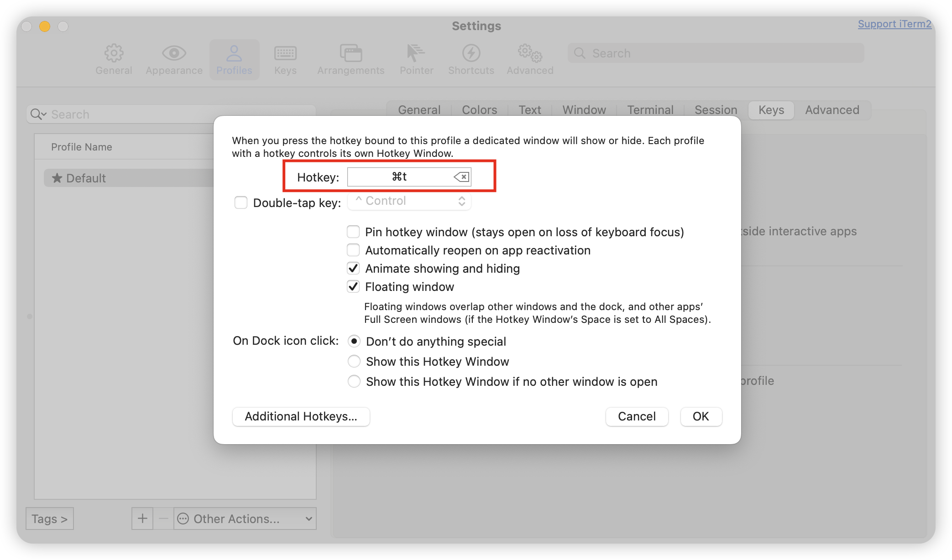This screenshot has width=952, height=560.
Task: Clear hotkey with delete icon
Action: (461, 177)
